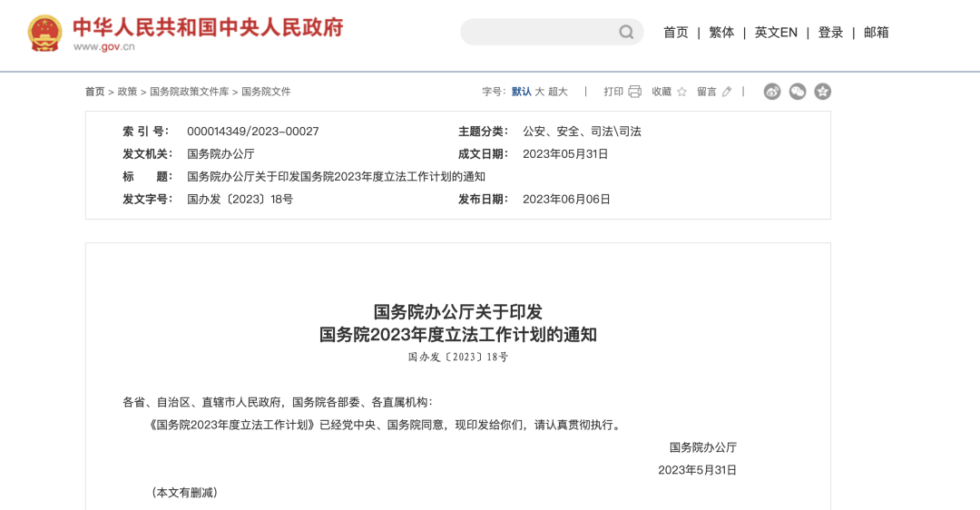Click the 打印 text label
The image size is (980, 510).
point(613,92)
